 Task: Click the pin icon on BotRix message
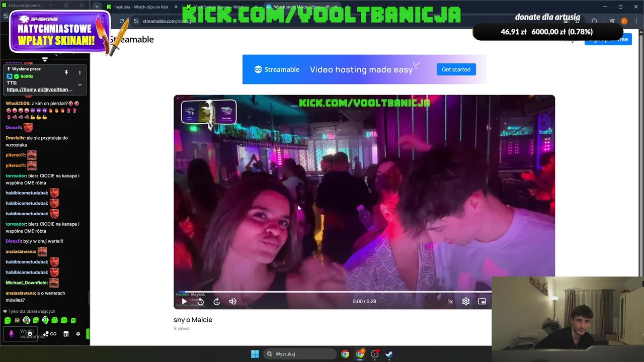click(66, 73)
